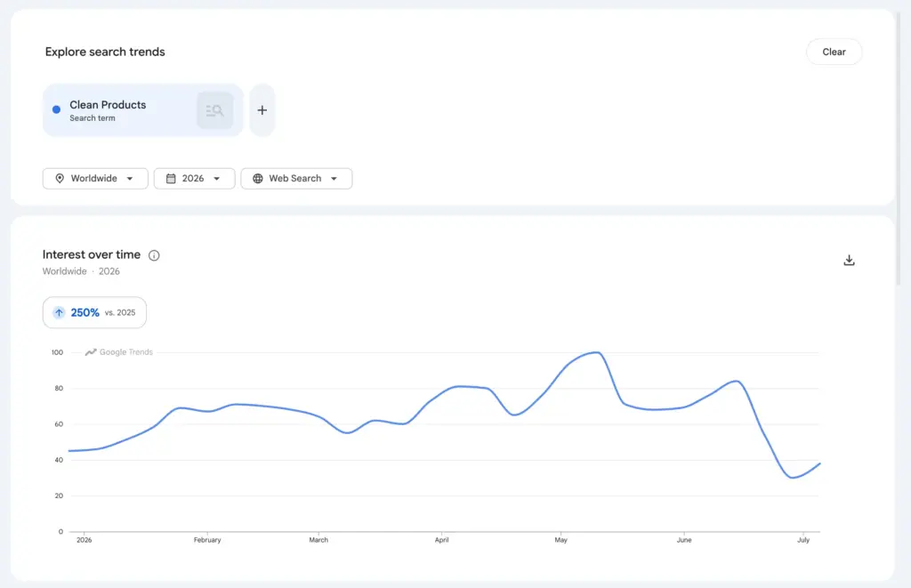The height and width of the screenshot is (588, 911).
Task: Download the Interest over time chart data
Action: [x=849, y=261]
